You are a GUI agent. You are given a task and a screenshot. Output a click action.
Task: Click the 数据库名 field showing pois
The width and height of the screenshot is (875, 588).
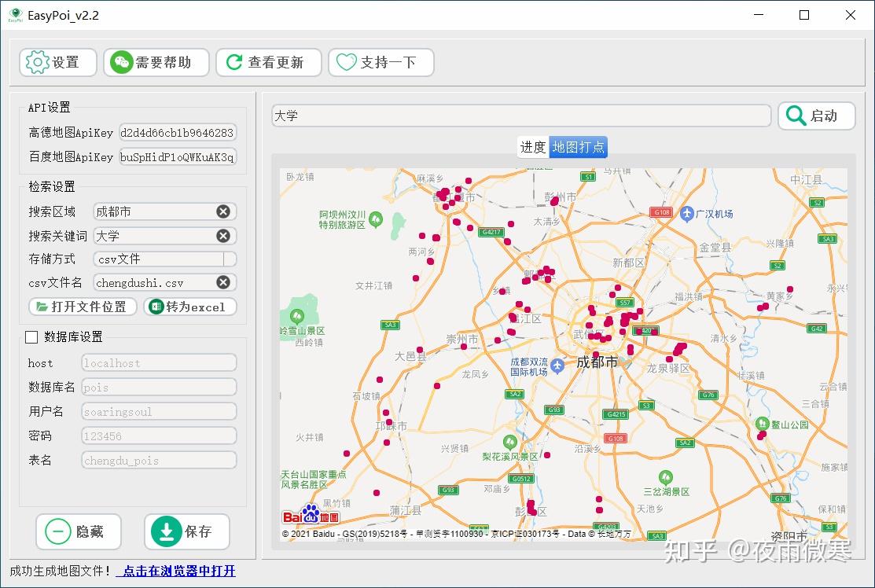[159, 388]
